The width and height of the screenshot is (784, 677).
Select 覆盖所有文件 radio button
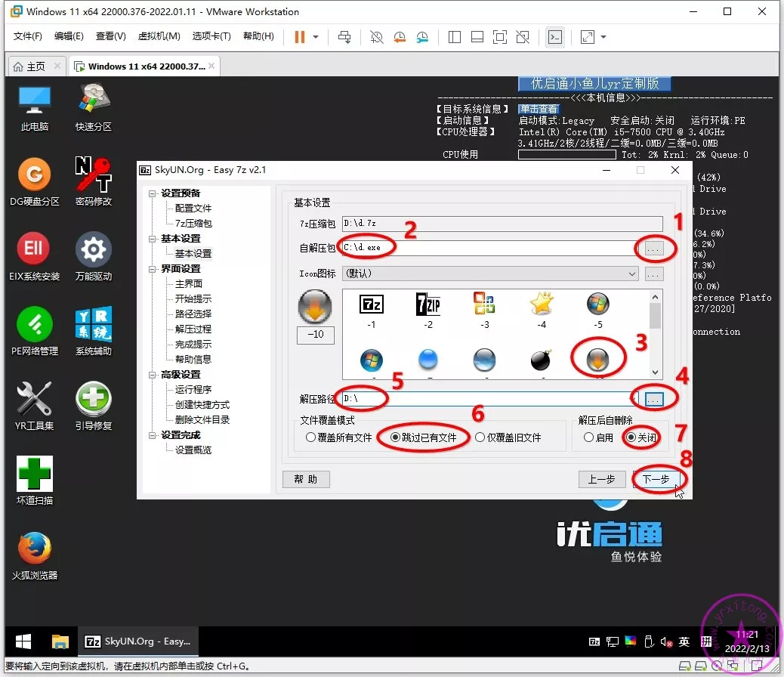(x=310, y=437)
